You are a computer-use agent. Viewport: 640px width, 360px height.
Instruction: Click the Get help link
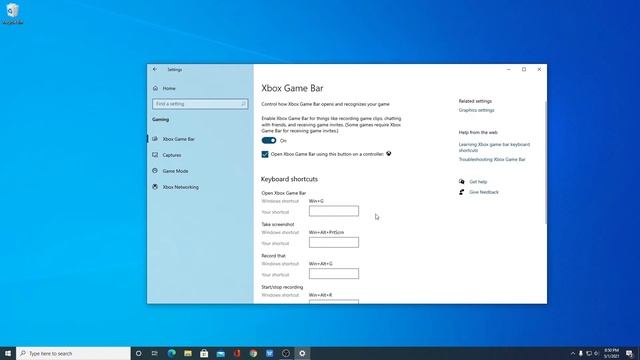[x=478, y=182]
